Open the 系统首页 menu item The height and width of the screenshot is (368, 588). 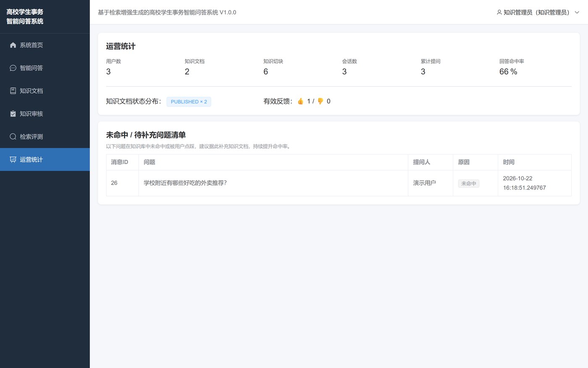coord(45,45)
